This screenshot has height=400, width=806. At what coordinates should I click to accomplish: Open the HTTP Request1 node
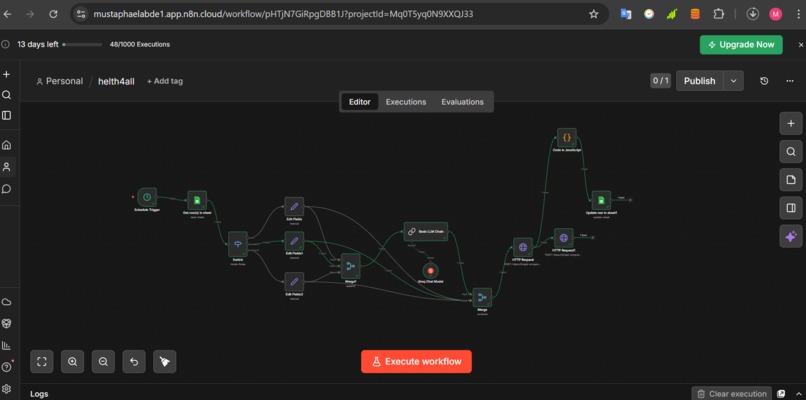pyautogui.click(x=563, y=238)
